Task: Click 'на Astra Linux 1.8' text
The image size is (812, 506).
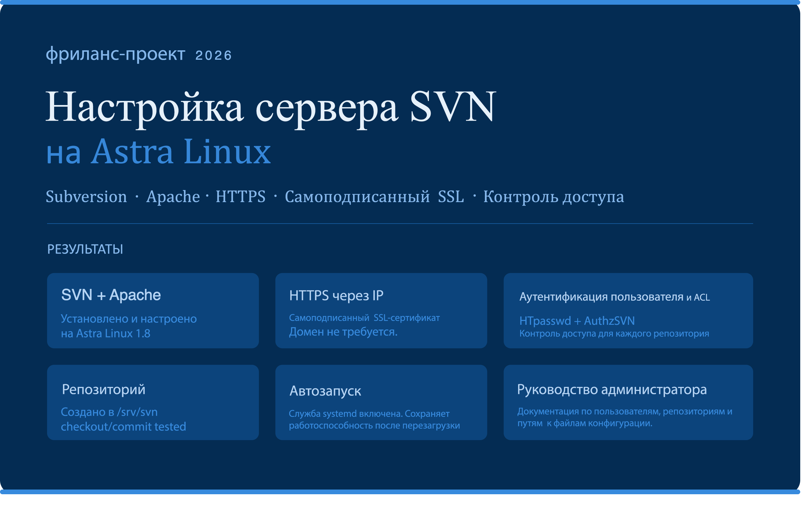Action: [106, 334]
